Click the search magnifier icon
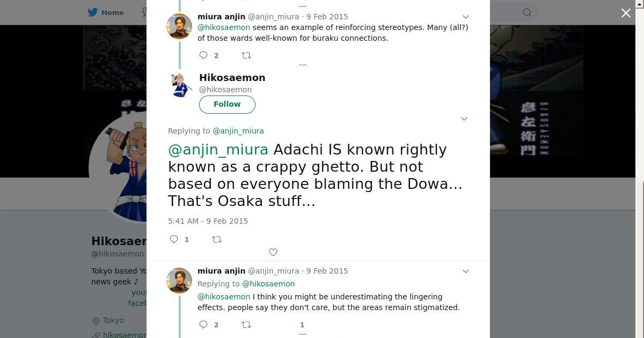The image size is (644, 338). point(527,12)
